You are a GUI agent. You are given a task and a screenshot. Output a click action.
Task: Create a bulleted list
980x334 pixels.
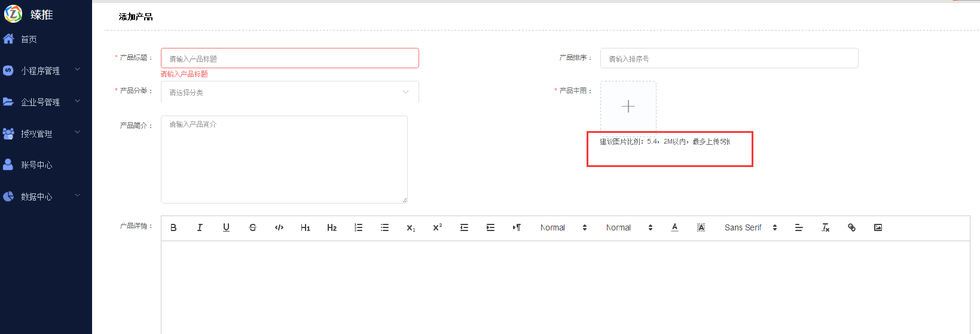click(x=384, y=227)
